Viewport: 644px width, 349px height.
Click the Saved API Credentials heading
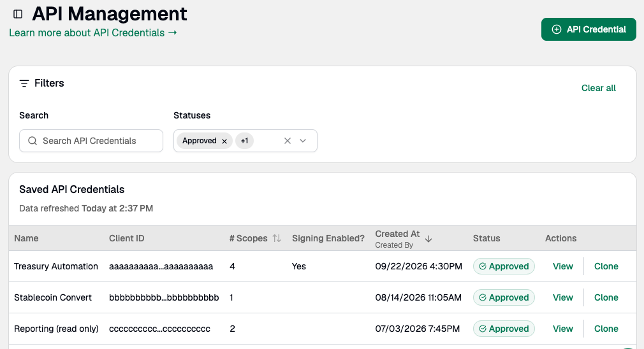click(x=72, y=190)
